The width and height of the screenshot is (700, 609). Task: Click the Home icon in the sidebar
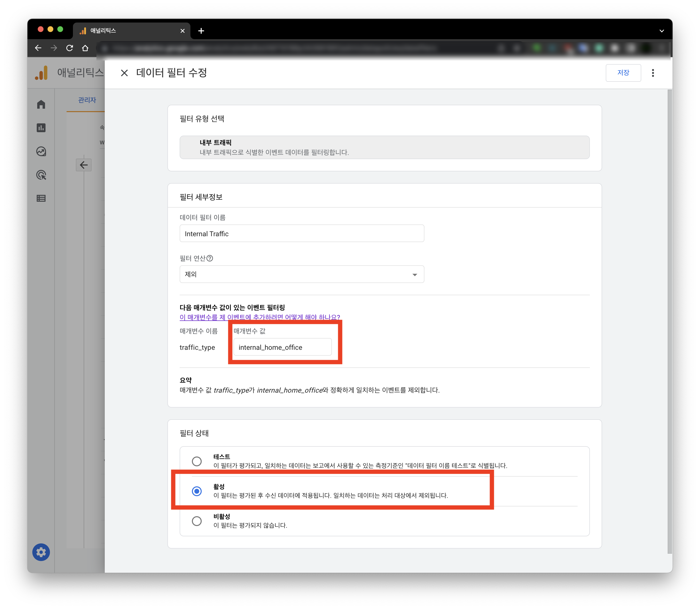[41, 104]
